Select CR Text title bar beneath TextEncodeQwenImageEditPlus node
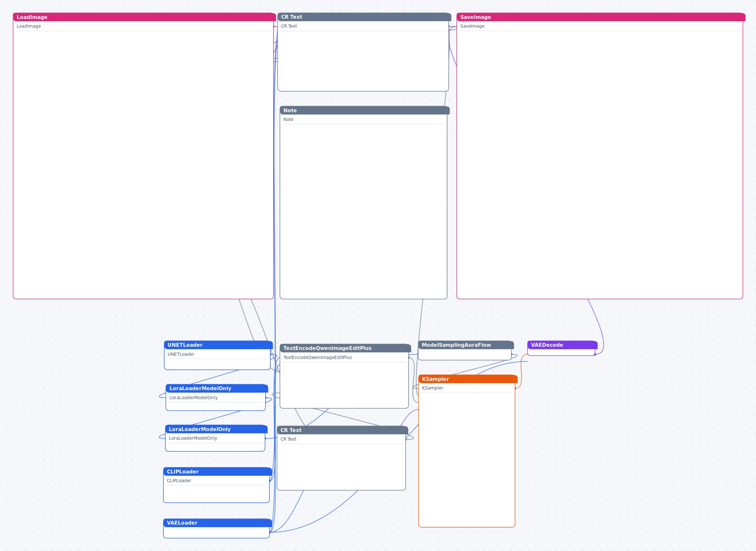This screenshot has width=756, height=551. [x=342, y=430]
